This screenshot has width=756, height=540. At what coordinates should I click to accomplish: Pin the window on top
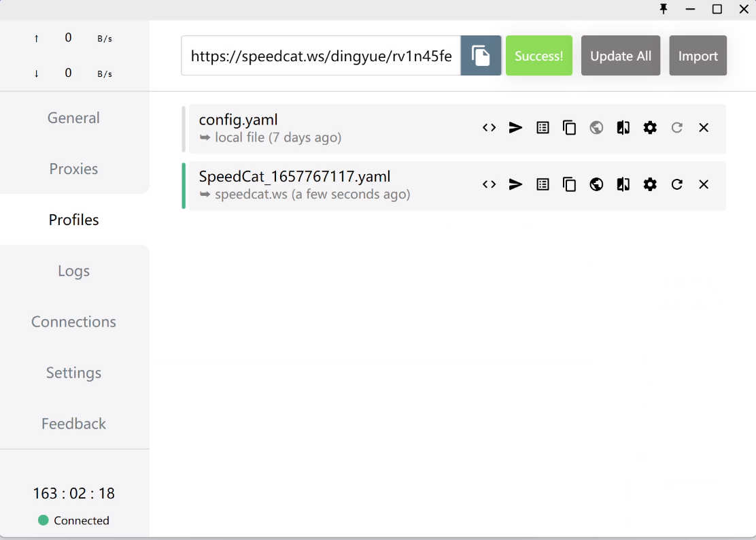pos(664,9)
